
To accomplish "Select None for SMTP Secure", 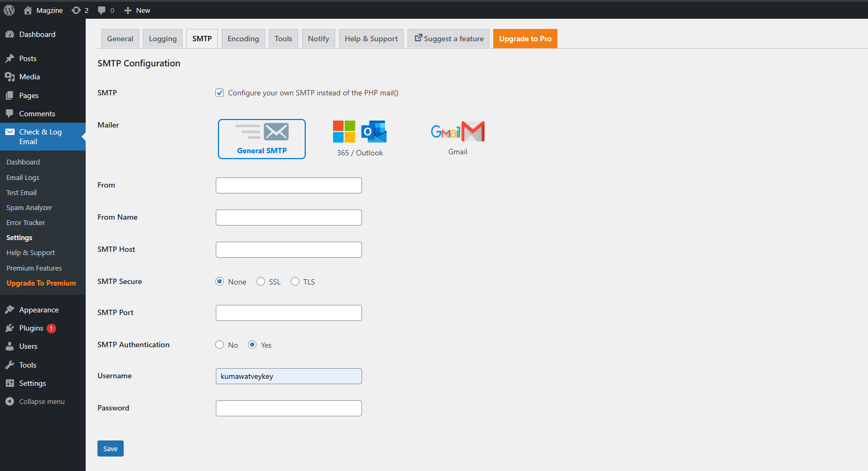I will tap(220, 281).
